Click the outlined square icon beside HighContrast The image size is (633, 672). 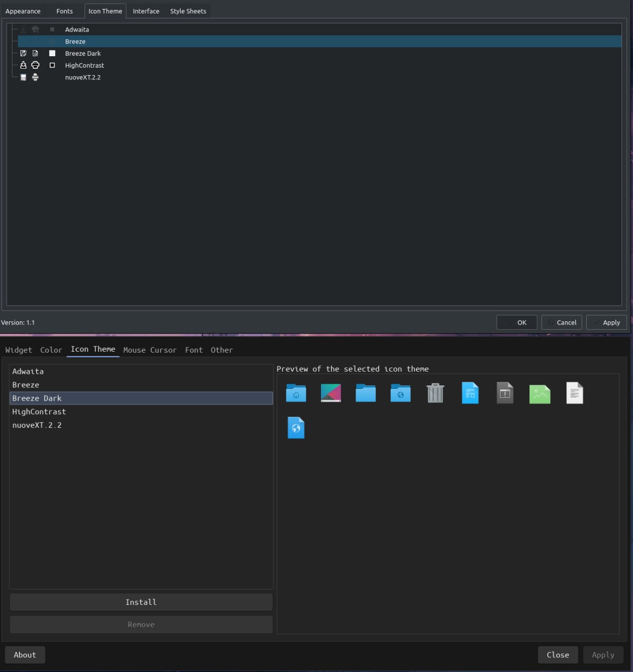pos(52,65)
